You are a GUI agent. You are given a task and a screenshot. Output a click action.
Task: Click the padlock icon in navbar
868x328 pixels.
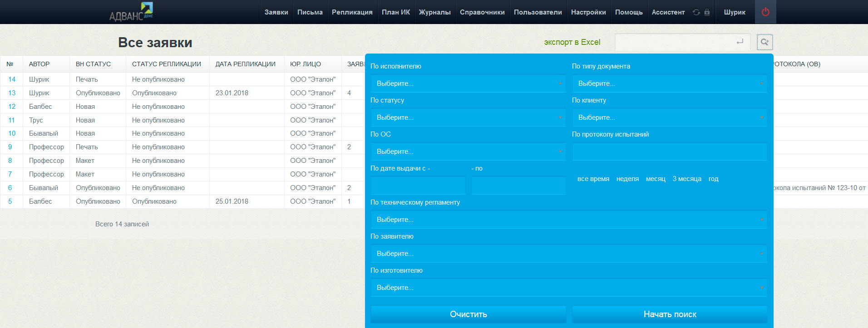tap(707, 12)
